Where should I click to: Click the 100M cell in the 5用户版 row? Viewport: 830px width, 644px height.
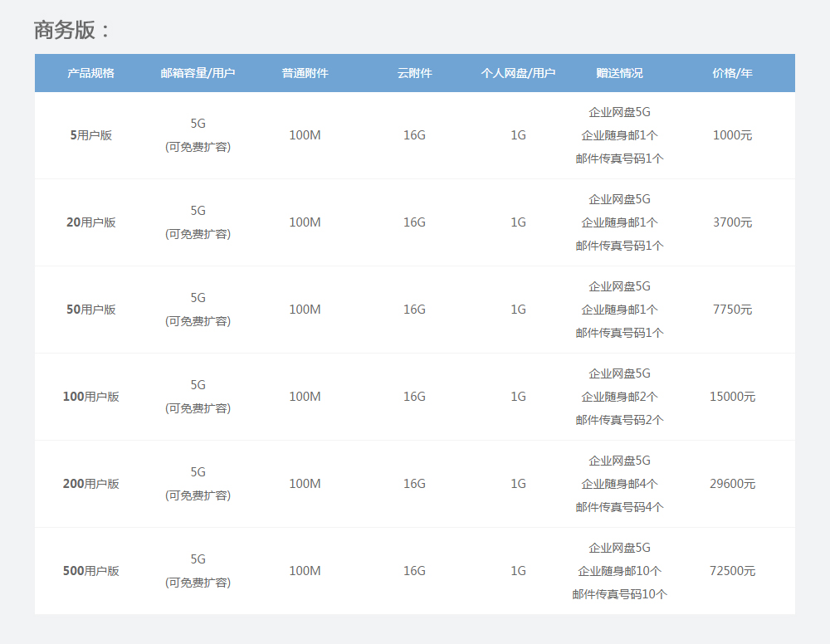click(x=305, y=135)
